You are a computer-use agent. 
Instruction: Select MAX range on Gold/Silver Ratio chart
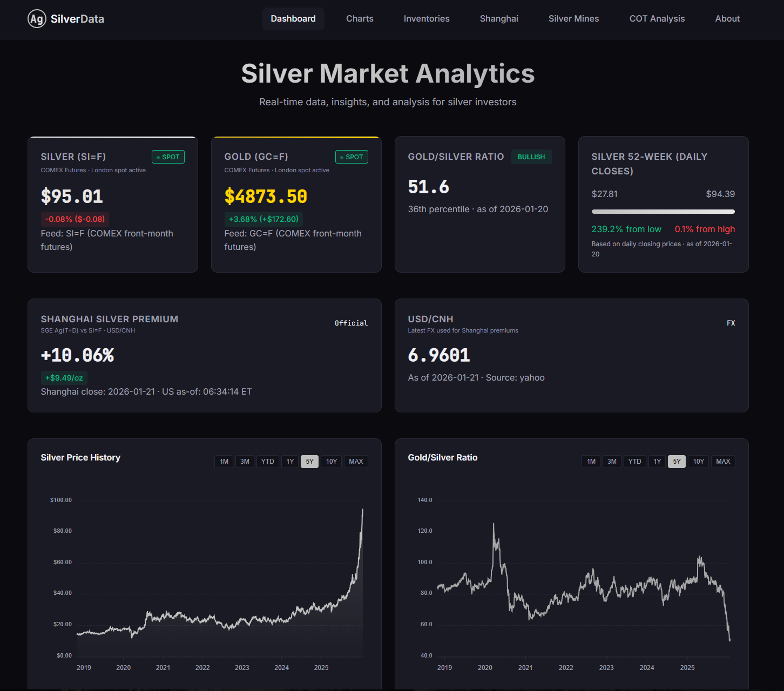723,462
